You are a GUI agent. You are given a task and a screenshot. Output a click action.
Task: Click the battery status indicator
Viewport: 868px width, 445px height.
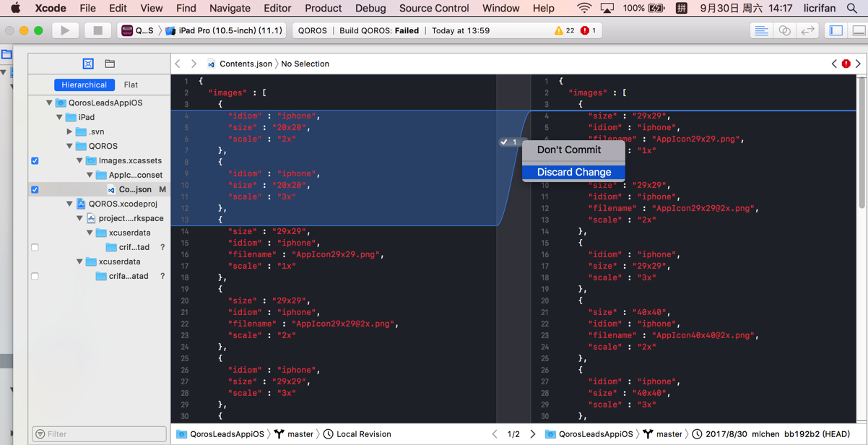pos(643,8)
